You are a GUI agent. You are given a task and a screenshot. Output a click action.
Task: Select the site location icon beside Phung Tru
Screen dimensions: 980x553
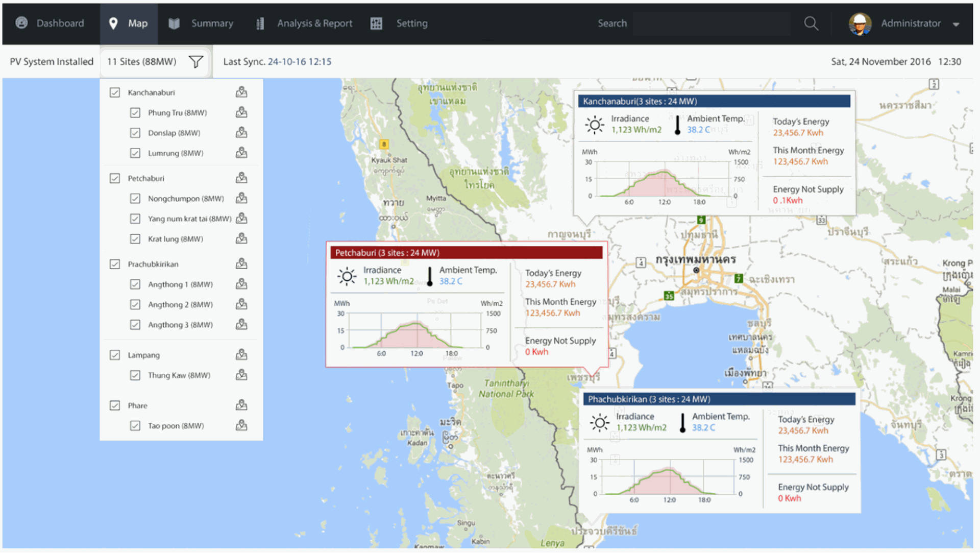pyautogui.click(x=241, y=112)
